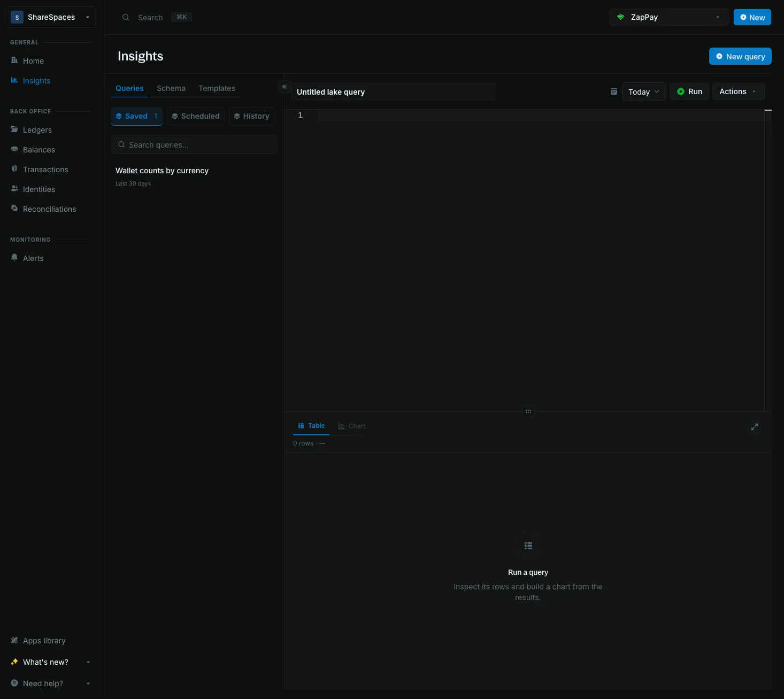Screen dimensions: 784x699
Task: Edit the Untitled lake query name
Action: (x=394, y=91)
